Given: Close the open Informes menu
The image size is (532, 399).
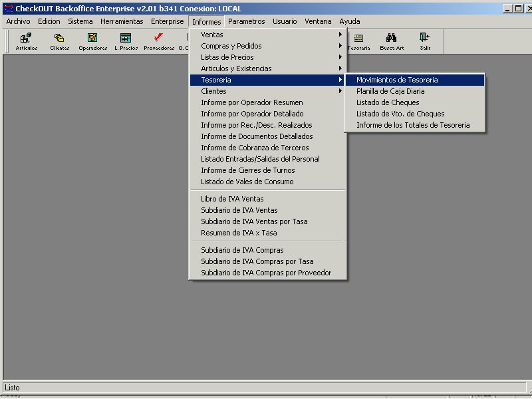Looking at the screenshot, I should point(206,22).
